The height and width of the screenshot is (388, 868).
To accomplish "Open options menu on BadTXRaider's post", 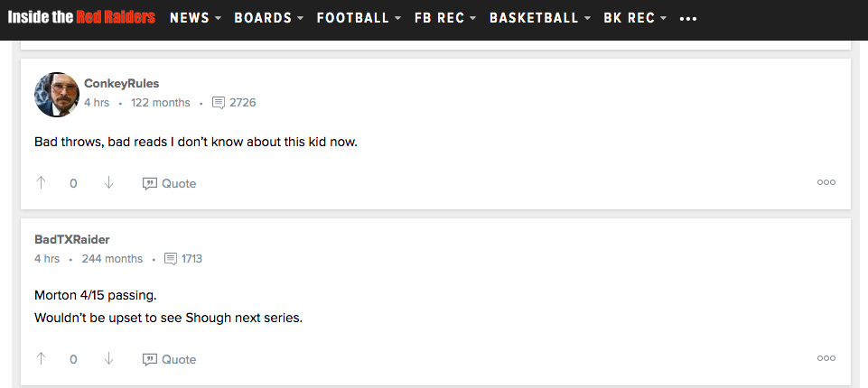I will pyautogui.click(x=826, y=358).
